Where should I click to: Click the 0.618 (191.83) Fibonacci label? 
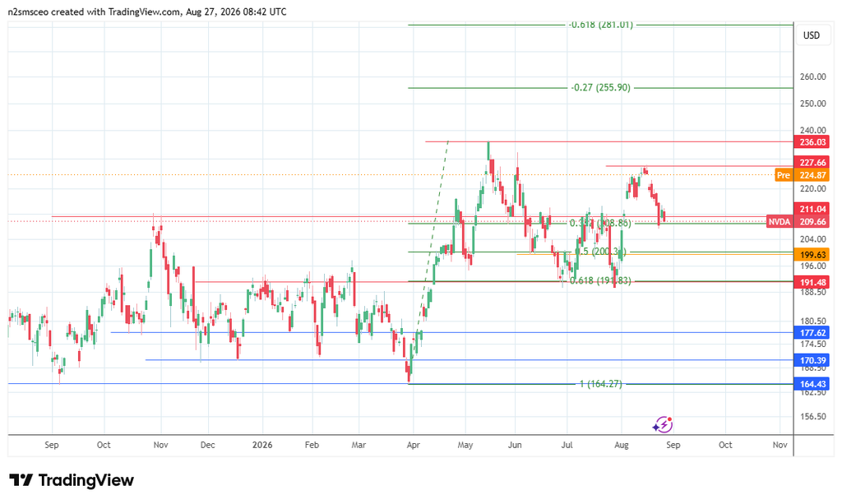coord(600,280)
